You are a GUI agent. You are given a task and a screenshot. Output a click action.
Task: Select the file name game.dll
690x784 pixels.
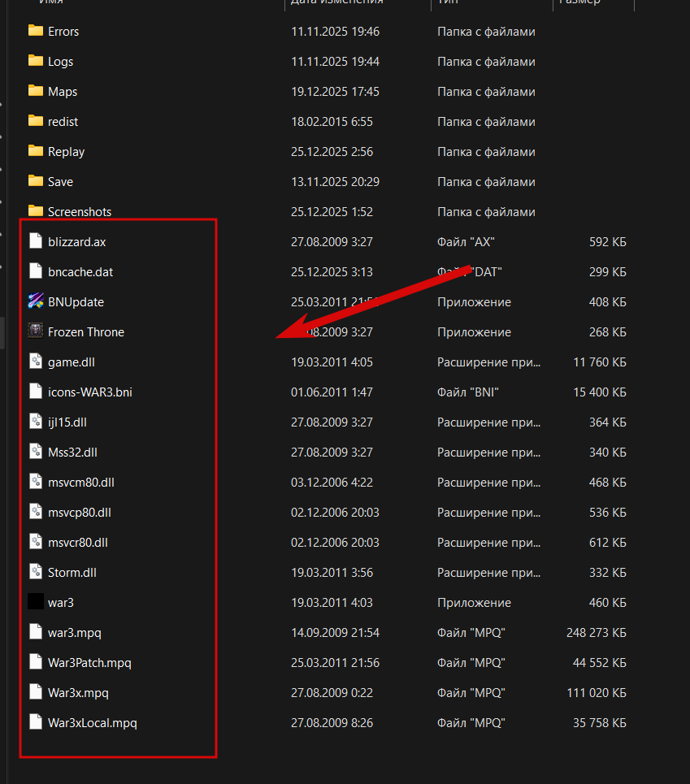[x=72, y=362]
